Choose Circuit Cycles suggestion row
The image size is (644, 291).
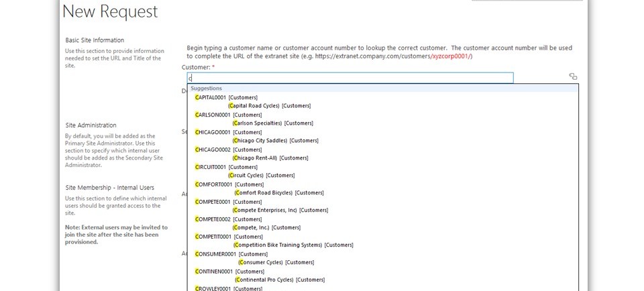(262, 175)
